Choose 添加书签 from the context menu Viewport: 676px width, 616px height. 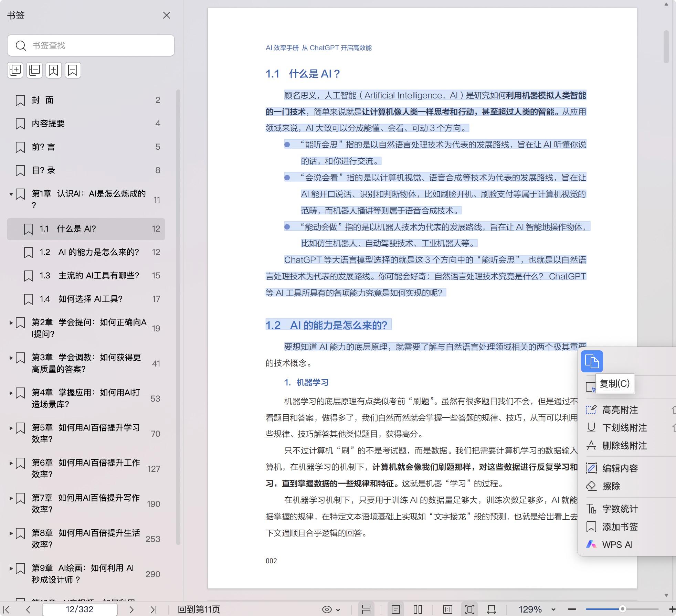point(626,527)
